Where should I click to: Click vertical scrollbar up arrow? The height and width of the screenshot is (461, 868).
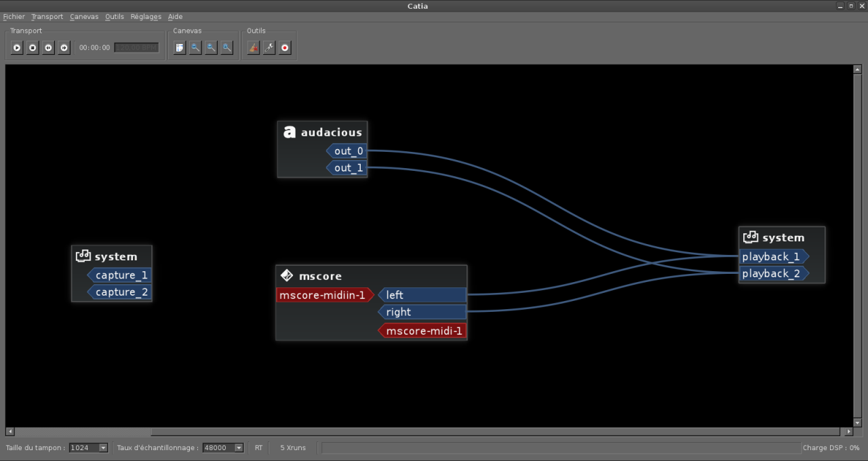(x=857, y=69)
